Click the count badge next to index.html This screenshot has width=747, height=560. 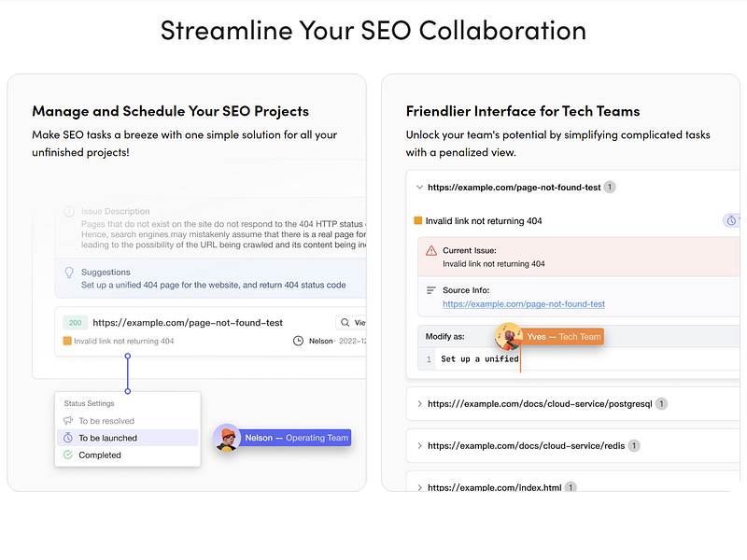pos(571,487)
